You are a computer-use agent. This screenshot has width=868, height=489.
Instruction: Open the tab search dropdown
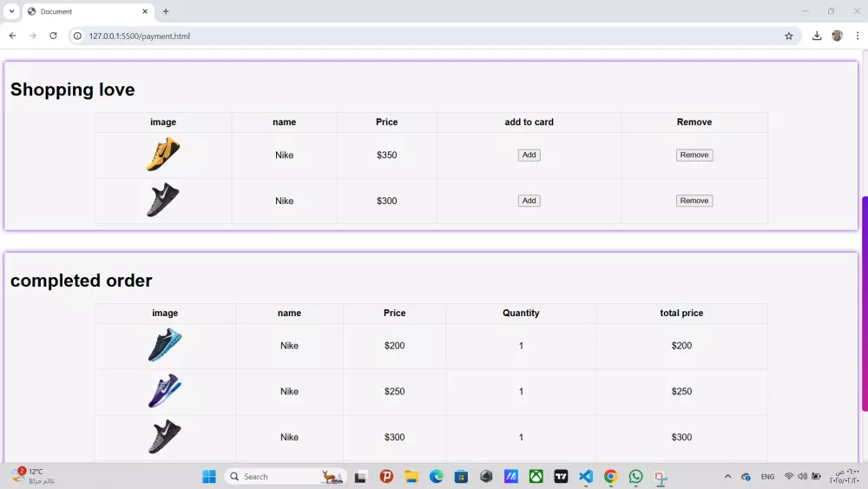pyautogui.click(x=11, y=11)
